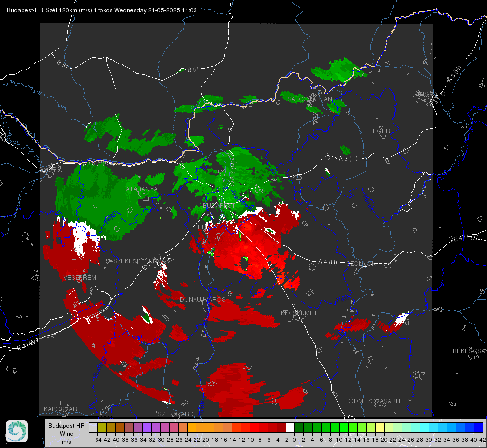Click the HODMEZOVASARHELY city label
The width and height of the screenshot is (487, 448).
tap(378, 401)
